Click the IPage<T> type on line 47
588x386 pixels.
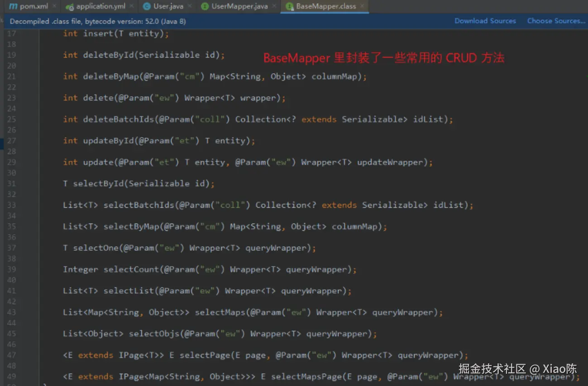click(x=139, y=355)
